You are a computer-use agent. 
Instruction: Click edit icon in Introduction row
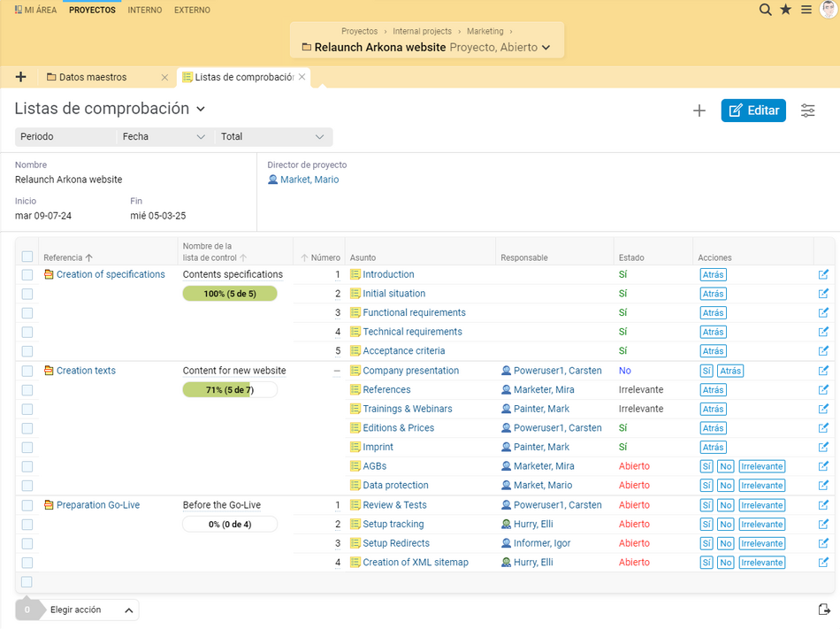823,275
